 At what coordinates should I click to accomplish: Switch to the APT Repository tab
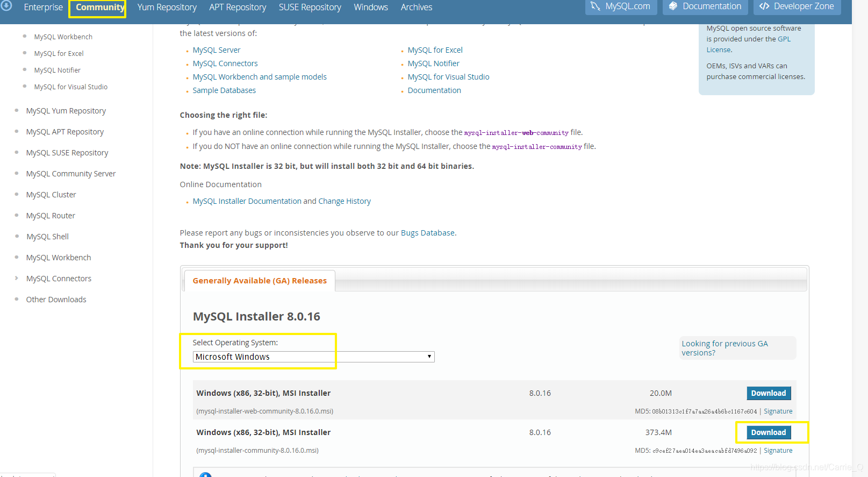(x=238, y=7)
